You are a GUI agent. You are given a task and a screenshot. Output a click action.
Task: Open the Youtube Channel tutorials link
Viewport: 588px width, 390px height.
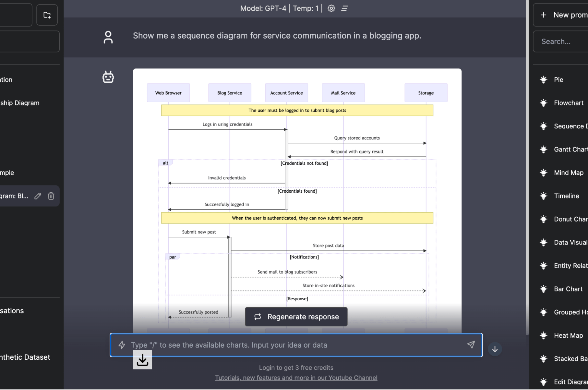click(296, 378)
